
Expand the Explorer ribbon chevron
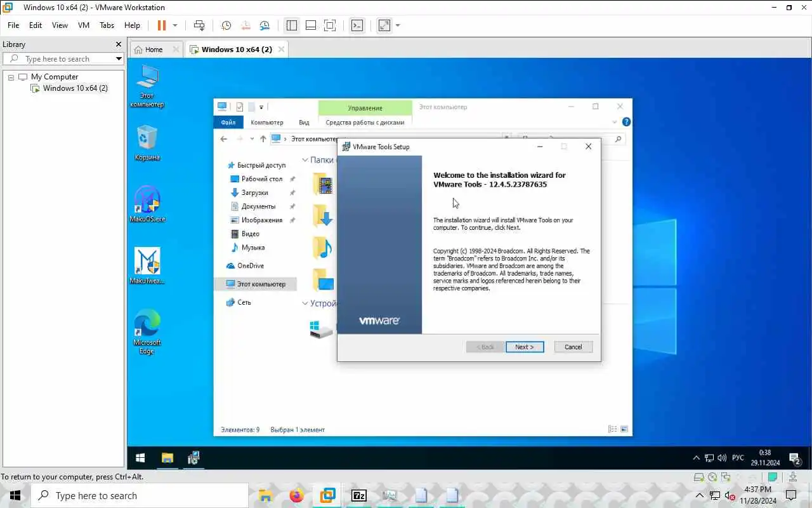[x=615, y=122]
